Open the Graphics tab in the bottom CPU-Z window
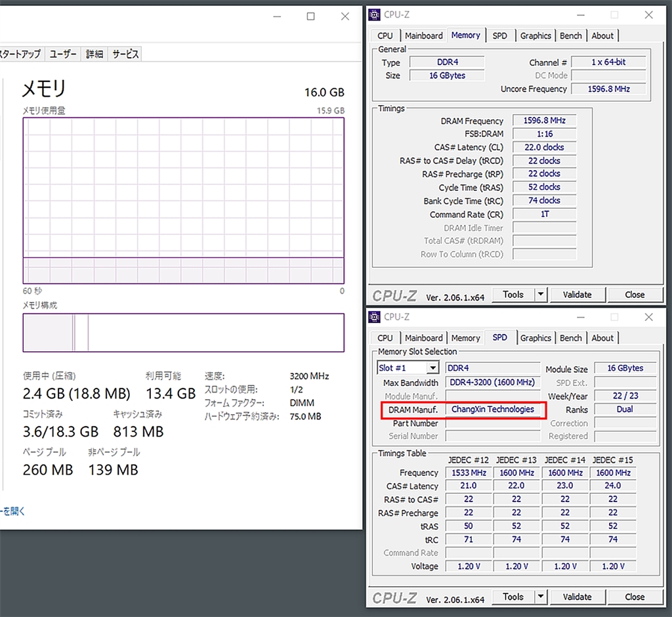672x617 pixels. click(x=535, y=338)
